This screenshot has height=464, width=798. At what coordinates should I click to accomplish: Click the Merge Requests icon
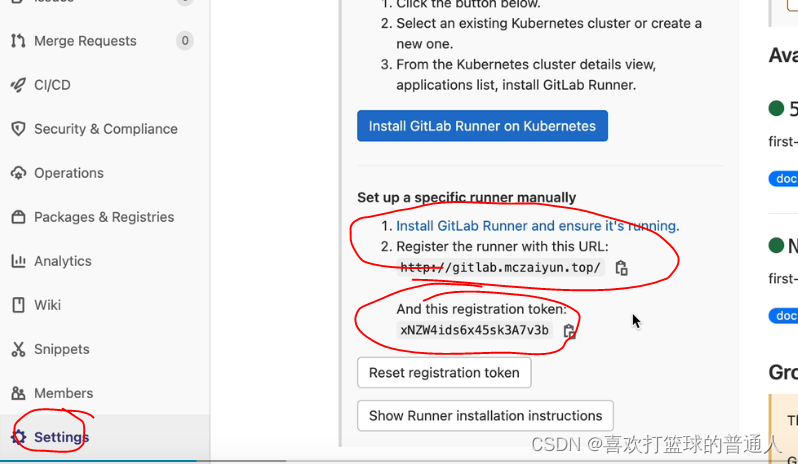pos(18,41)
